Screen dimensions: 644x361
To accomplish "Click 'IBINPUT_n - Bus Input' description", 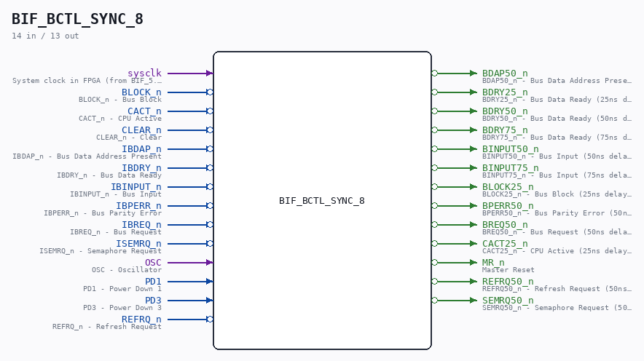I will tap(116, 194).
